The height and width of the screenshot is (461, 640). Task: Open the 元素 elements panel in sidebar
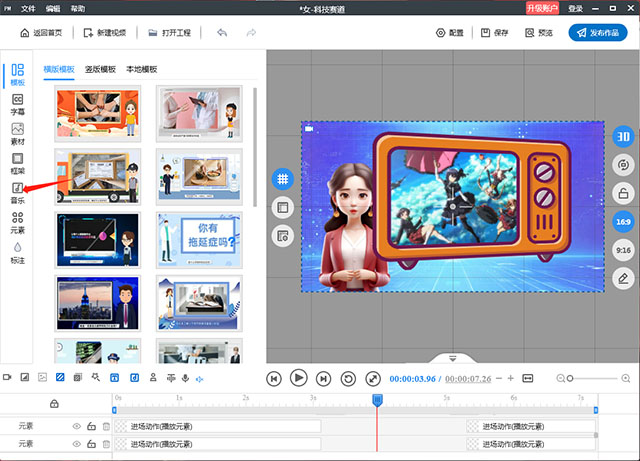click(17, 221)
